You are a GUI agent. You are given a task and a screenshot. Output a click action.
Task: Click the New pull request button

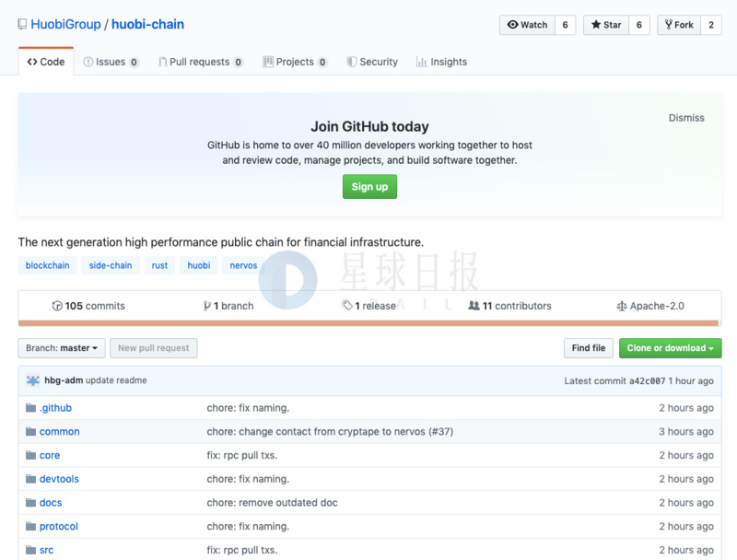(x=154, y=348)
